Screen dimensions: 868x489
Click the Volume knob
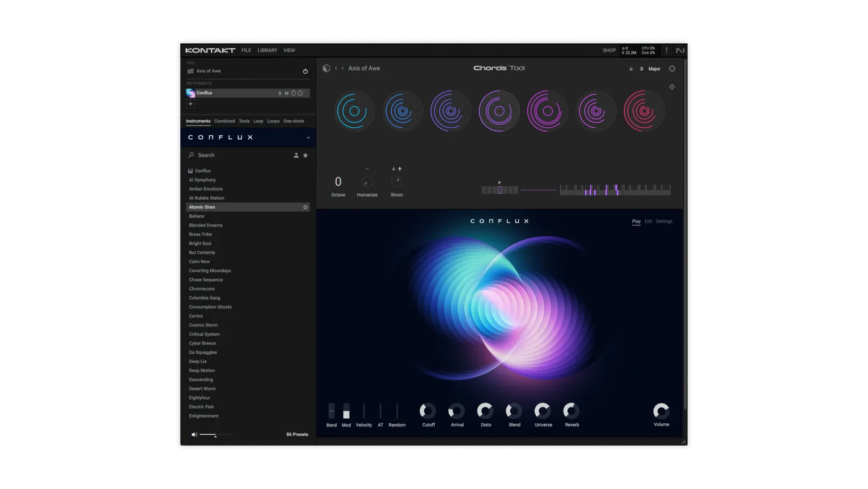click(662, 411)
